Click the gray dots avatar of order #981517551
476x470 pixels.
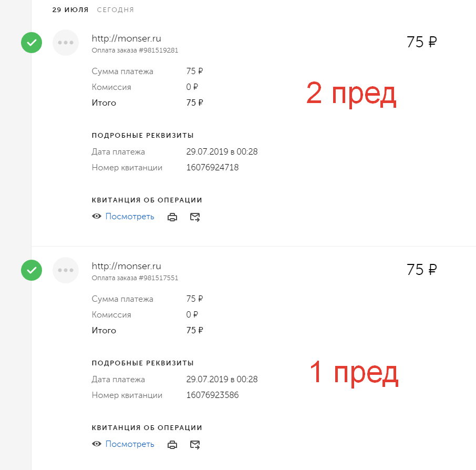click(x=66, y=270)
